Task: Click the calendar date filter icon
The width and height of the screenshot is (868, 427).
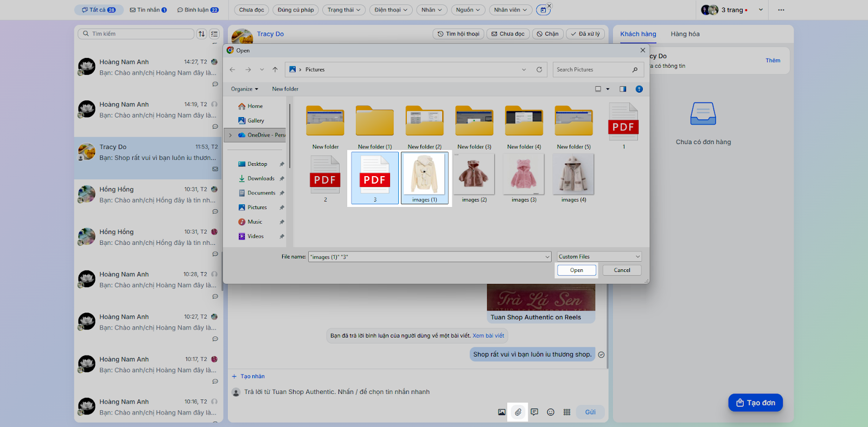Action: (x=543, y=10)
